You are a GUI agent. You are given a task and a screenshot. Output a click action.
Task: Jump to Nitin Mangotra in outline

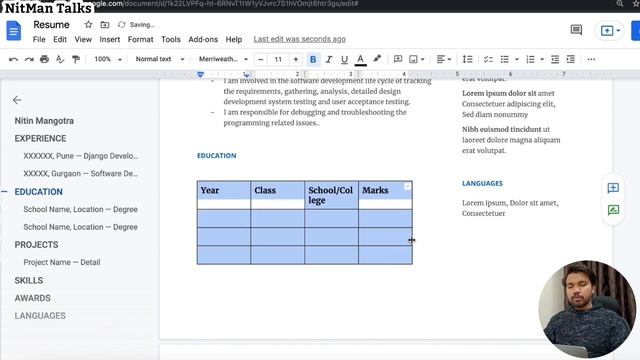(x=44, y=121)
